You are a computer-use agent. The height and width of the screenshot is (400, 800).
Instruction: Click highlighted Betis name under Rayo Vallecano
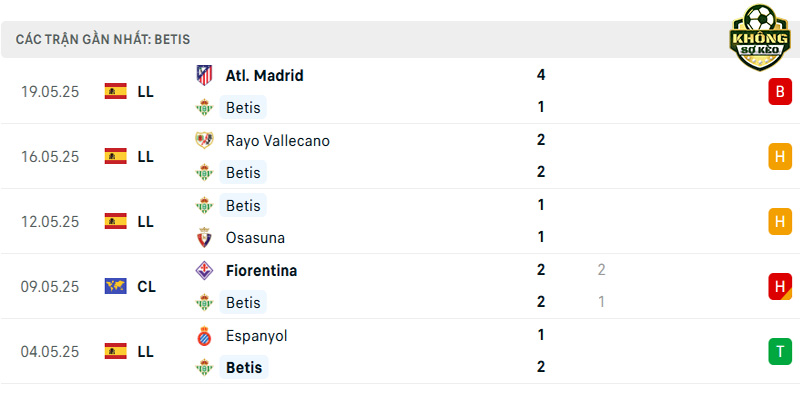click(243, 172)
